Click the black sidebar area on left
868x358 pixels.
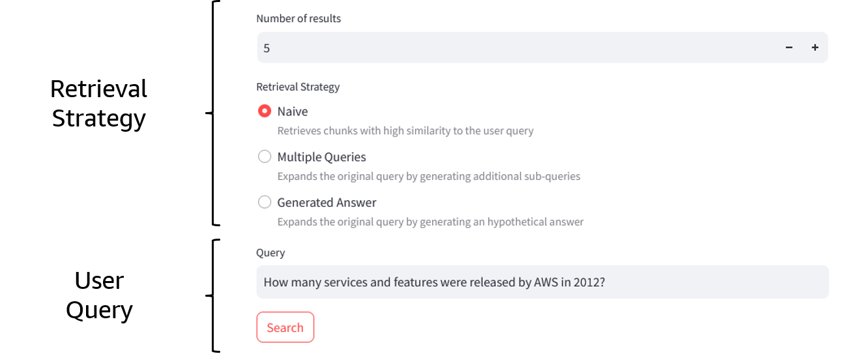tap(115, 179)
